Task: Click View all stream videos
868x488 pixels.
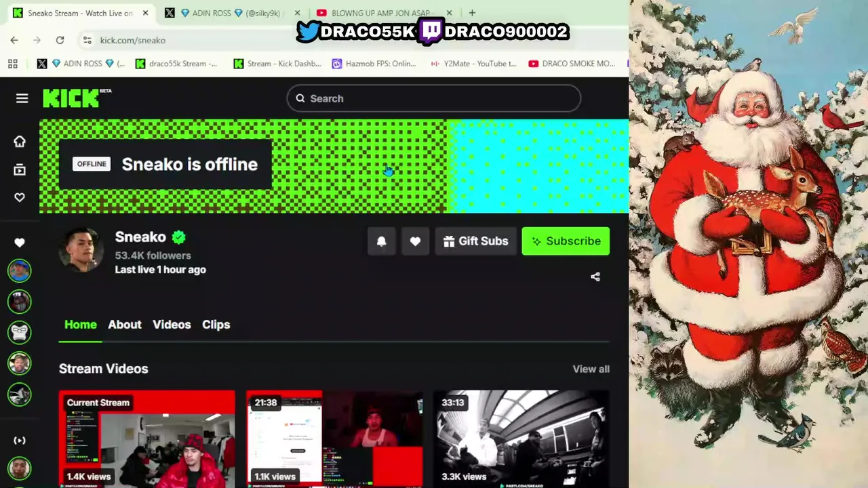Action: point(591,369)
